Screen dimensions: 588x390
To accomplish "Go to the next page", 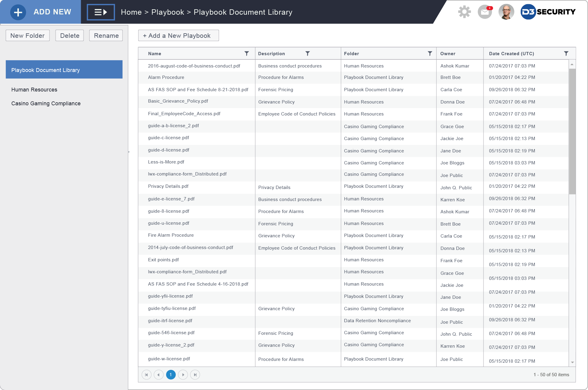I will click(183, 375).
